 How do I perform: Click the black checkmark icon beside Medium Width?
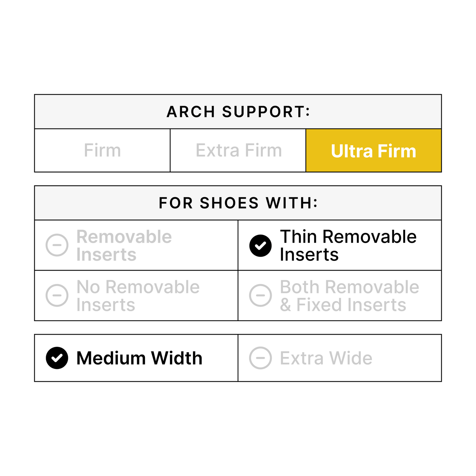point(57,358)
